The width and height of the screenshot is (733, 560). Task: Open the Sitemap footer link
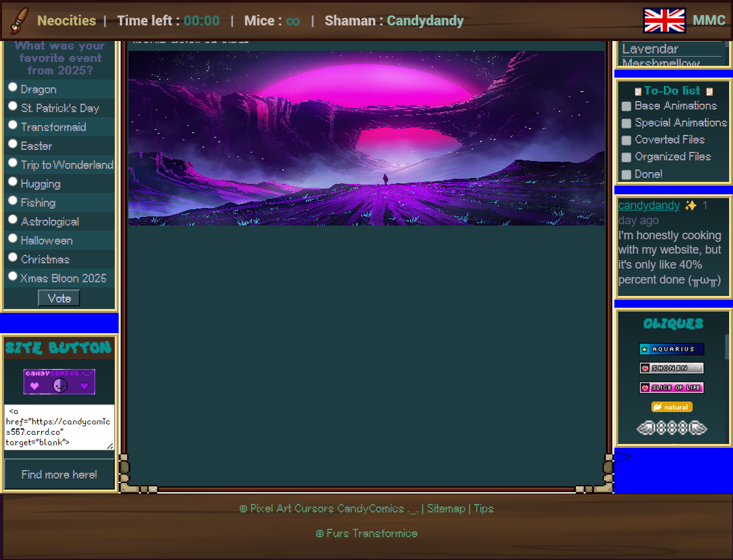(446, 508)
